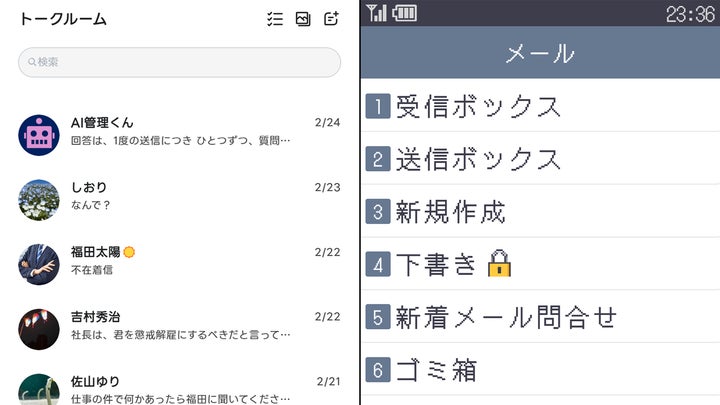Click the signal strength antenna icon
Screen dimensions: 720x405
point(377,12)
